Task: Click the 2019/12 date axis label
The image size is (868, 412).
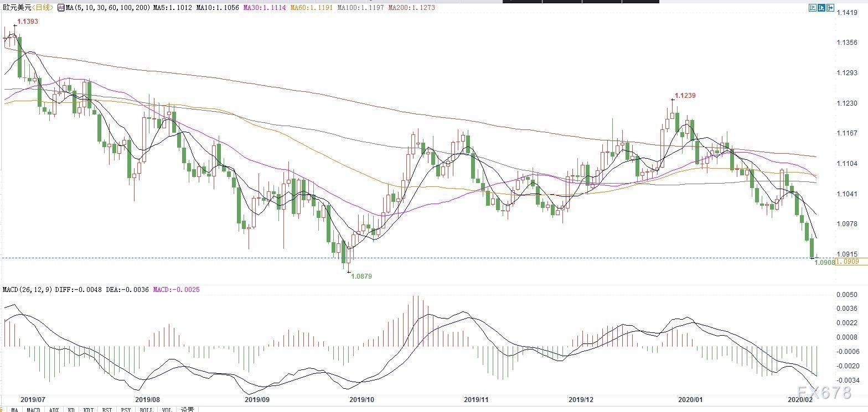Action: (581, 399)
